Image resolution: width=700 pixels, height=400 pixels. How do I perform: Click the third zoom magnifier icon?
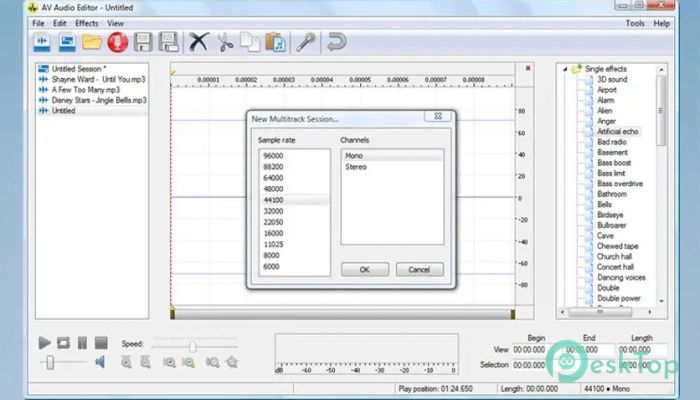pyautogui.click(x=169, y=362)
